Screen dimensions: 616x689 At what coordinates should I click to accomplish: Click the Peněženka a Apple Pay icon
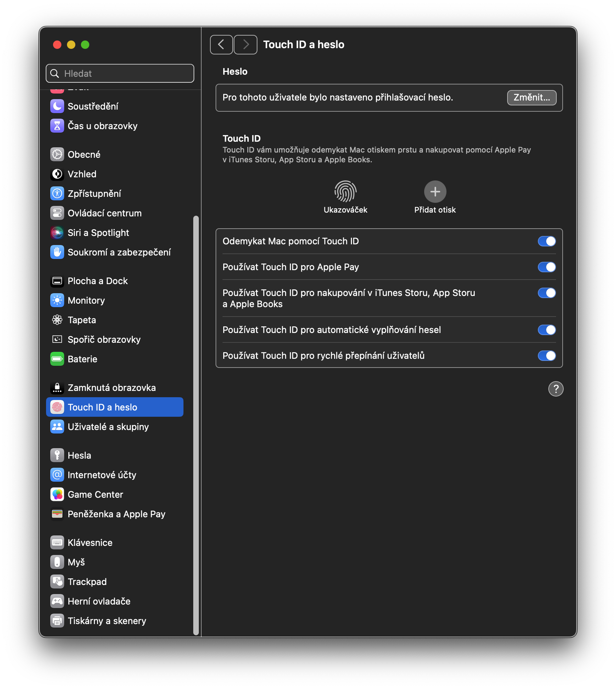tap(57, 514)
